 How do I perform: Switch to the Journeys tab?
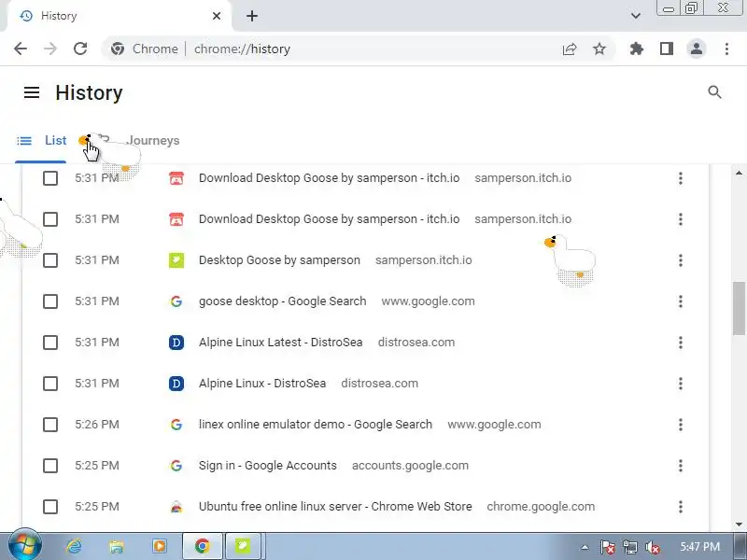(153, 141)
